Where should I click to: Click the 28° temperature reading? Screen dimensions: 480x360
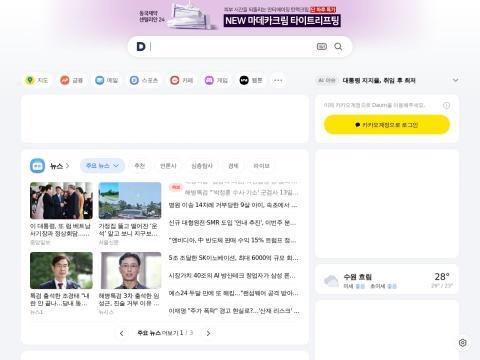pyautogui.click(x=442, y=277)
